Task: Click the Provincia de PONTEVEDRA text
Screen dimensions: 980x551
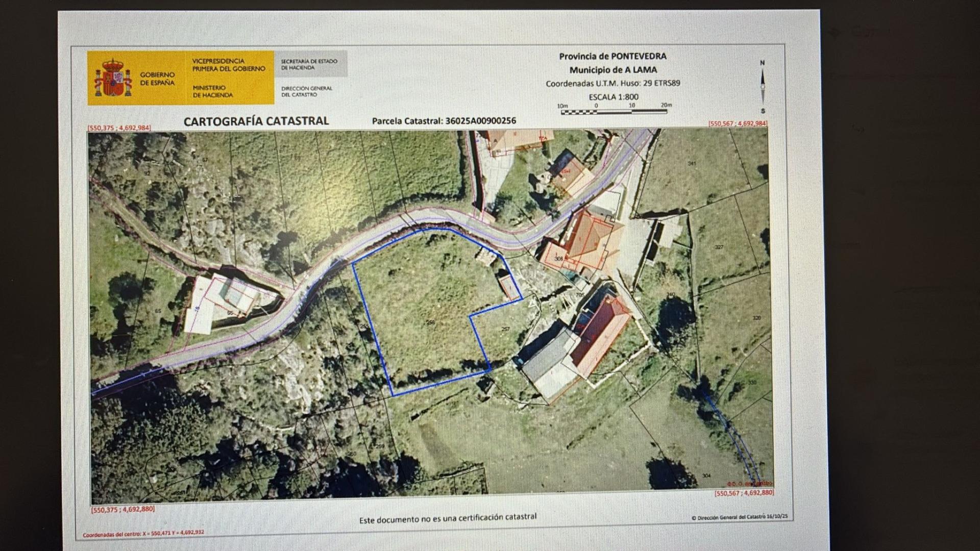Action: tap(612, 56)
